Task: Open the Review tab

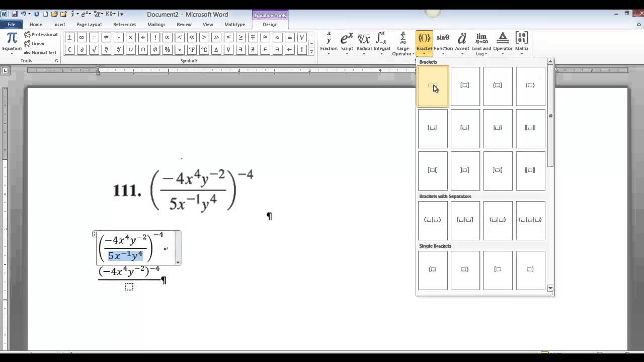Action: (x=184, y=24)
